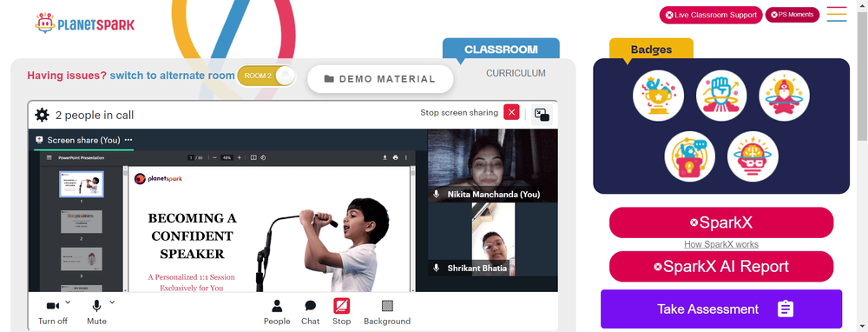The width and height of the screenshot is (868, 332).
Task: Select the trophy badge
Action: click(x=658, y=96)
